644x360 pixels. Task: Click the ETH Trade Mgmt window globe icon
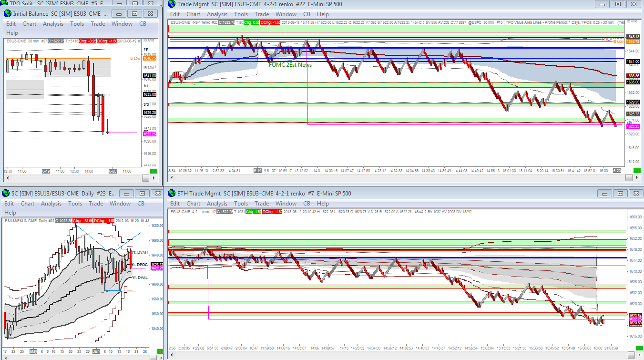172,193
